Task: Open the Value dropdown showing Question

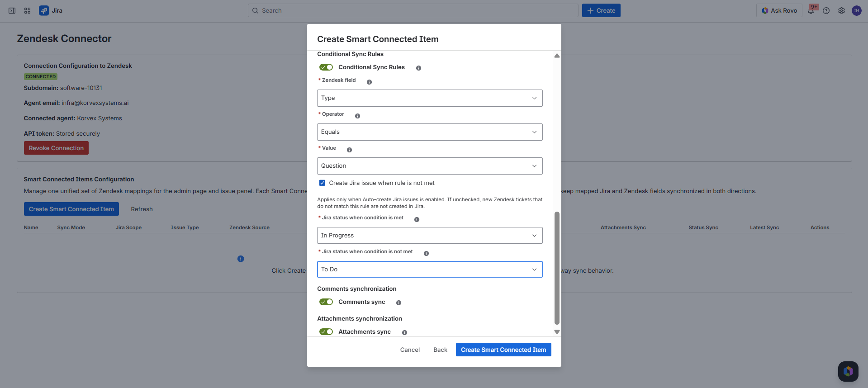Action: [x=430, y=166]
